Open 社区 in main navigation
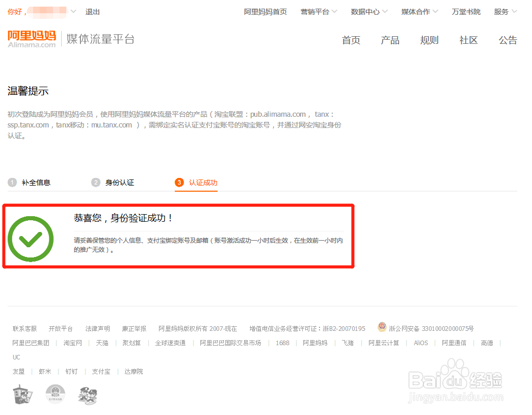Screen dimensions: 532x415 [468, 40]
